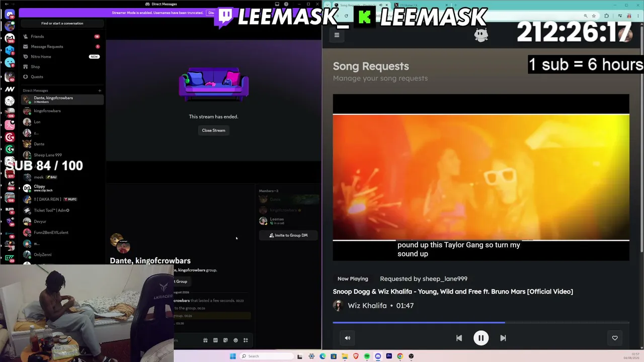Open Google Chrome from the taskbar

(x=400, y=356)
